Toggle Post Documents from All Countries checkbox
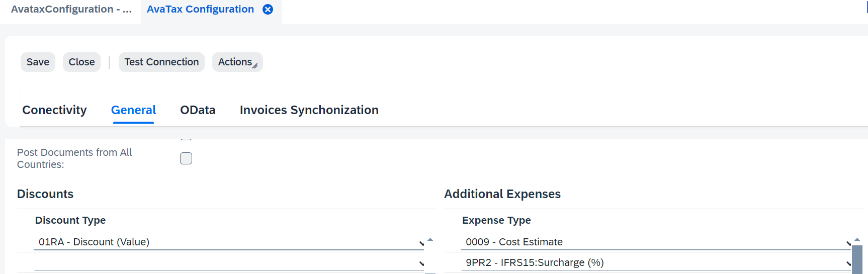The width and height of the screenshot is (868, 274). click(x=186, y=158)
